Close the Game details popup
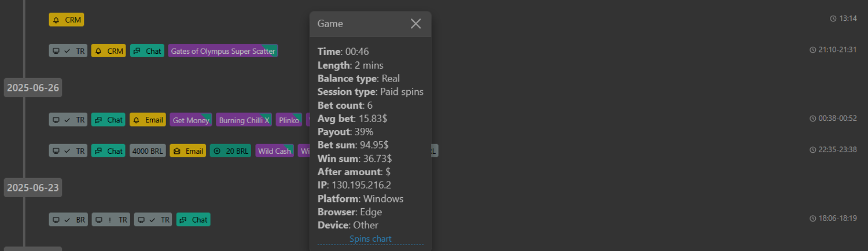 415,24
